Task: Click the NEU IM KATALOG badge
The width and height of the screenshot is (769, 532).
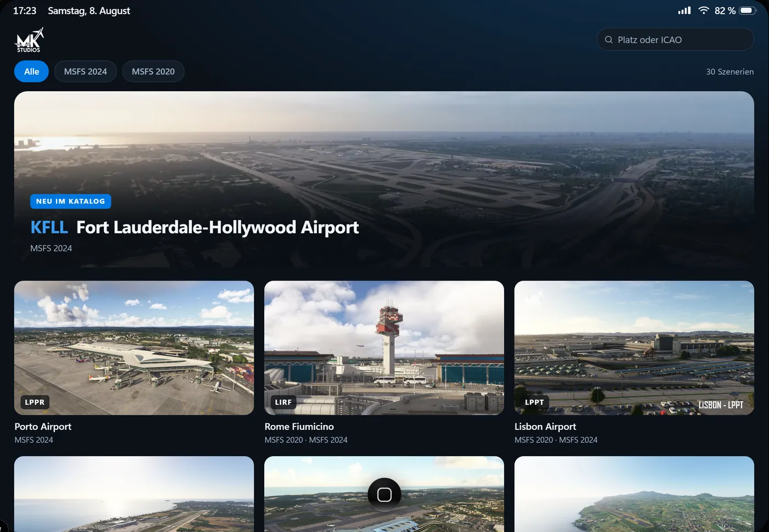Action: (x=70, y=201)
